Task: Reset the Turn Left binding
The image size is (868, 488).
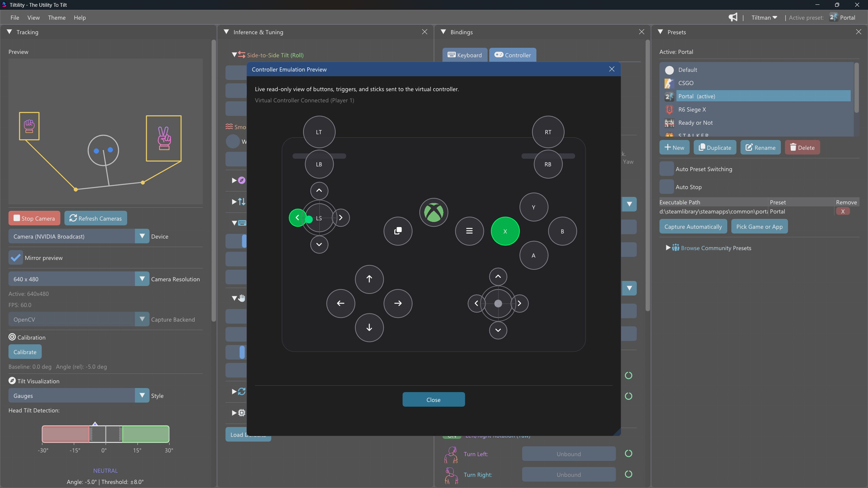Action: [628, 453]
